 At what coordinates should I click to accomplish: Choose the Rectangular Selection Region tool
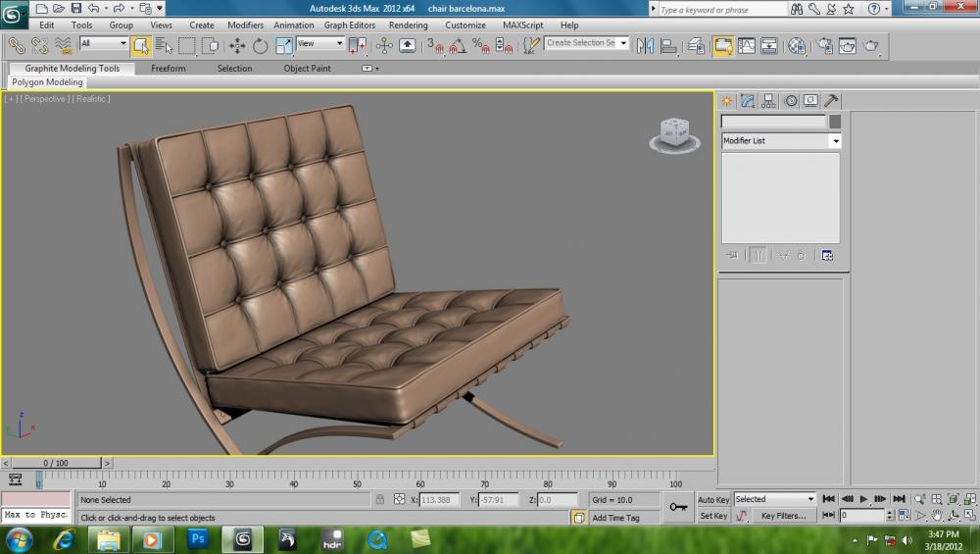[x=187, y=46]
